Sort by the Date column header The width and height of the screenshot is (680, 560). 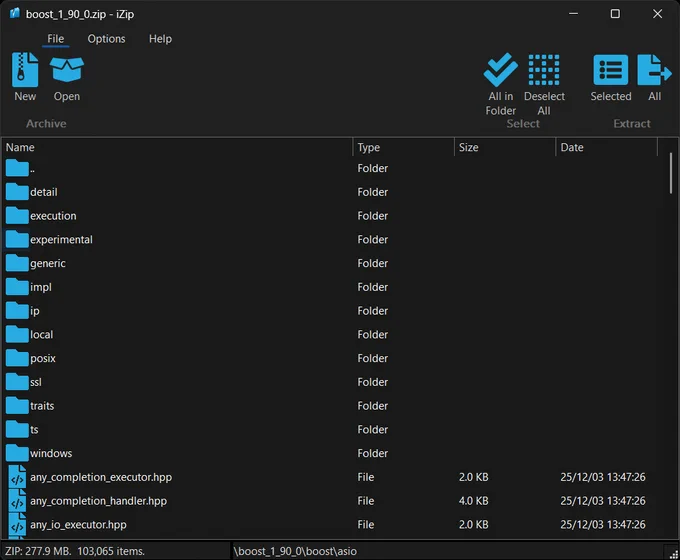(x=607, y=147)
